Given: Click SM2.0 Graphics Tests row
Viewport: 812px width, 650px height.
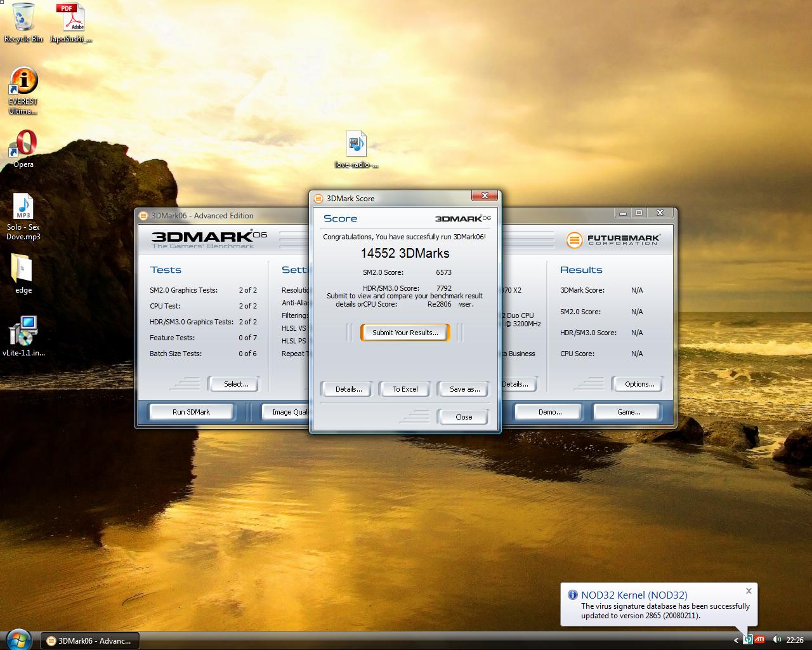Looking at the screenshot, I should 203,290.
